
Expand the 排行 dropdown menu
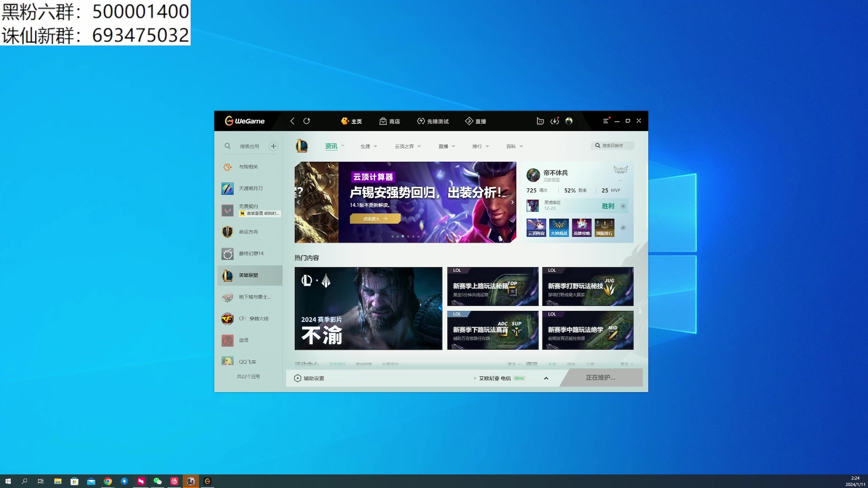(480, 146)
